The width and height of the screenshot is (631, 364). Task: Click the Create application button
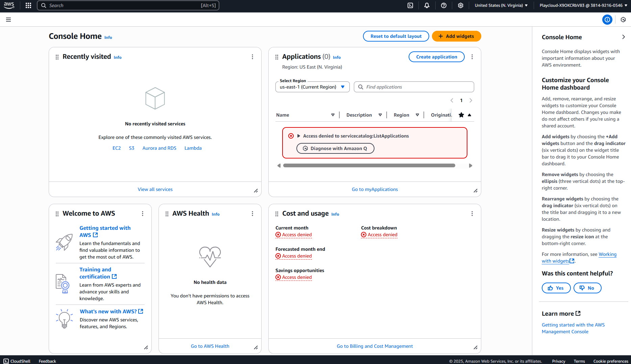pos(436,56)
